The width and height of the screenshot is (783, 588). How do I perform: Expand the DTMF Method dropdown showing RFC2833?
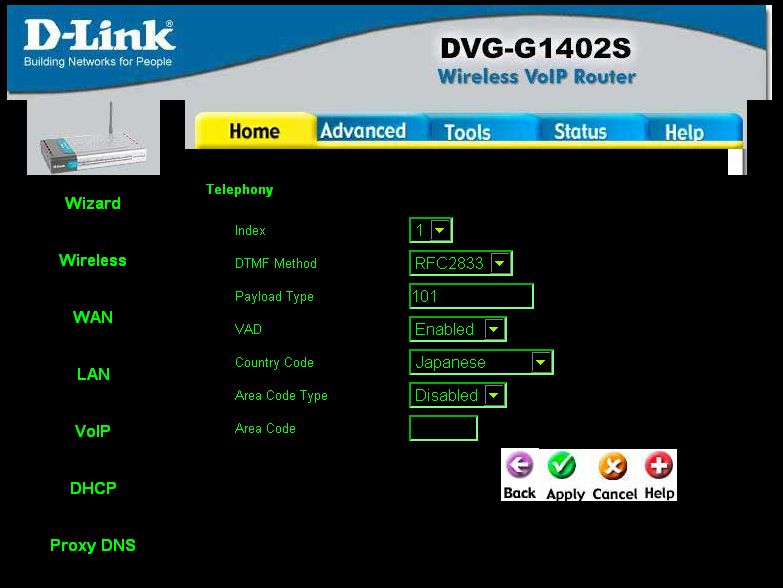point(461,263)
